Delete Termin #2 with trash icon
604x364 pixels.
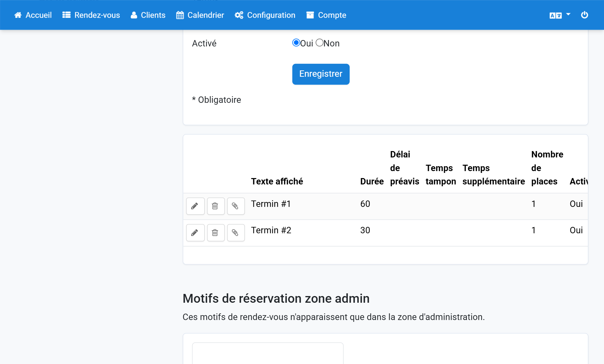click(x=216, y=233)
